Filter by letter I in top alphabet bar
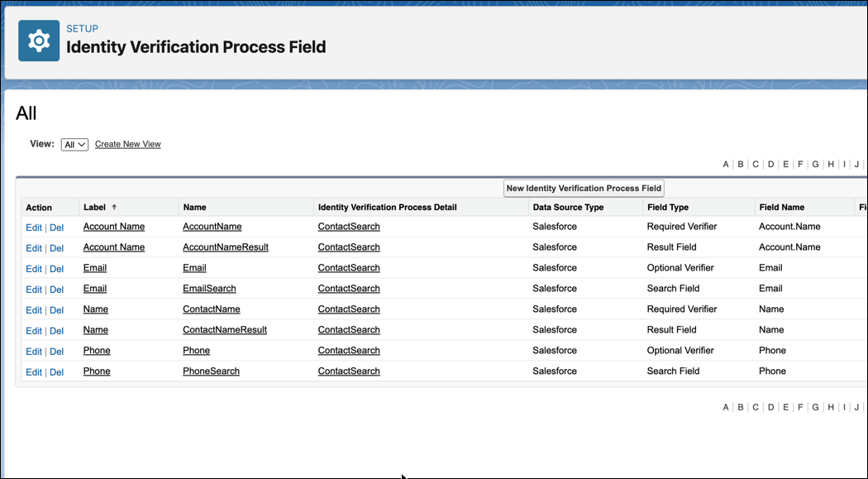868x479 pixels. [844, 165]
